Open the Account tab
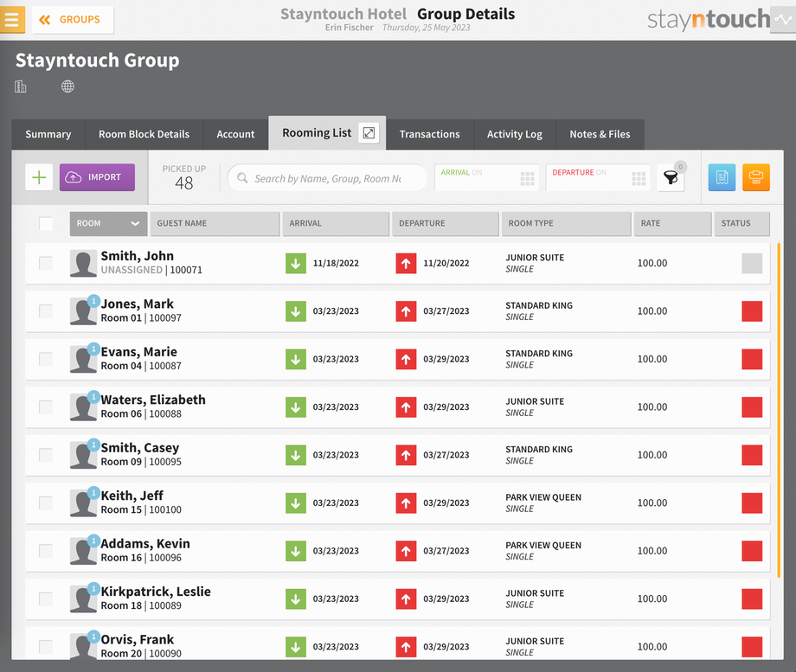The height and width of the screenshot is (672, 796). coord(235,135)
